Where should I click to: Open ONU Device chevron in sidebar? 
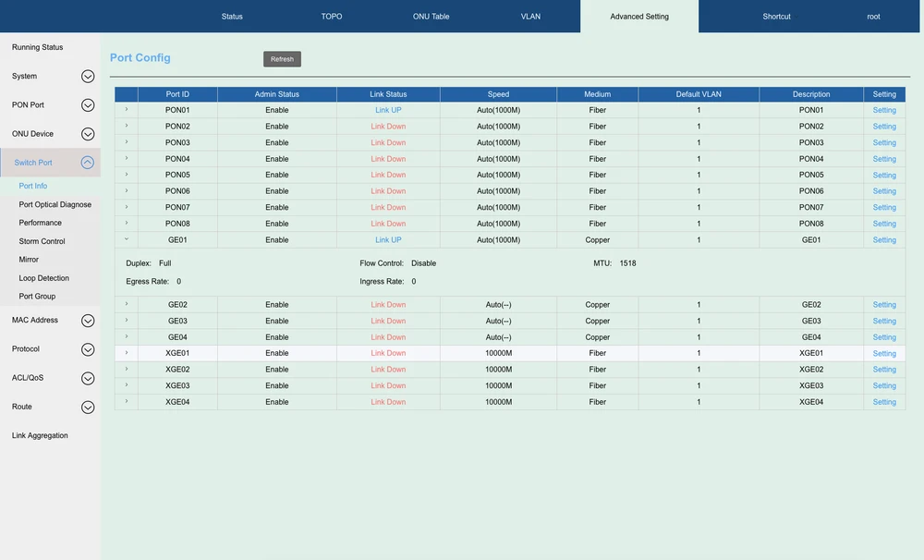click(88, 134)
